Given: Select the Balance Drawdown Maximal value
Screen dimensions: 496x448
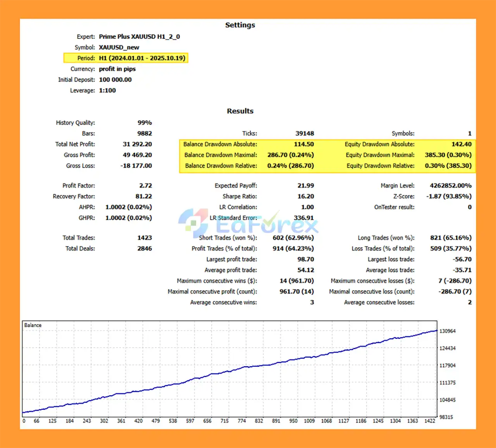Looking at the screenshot, I should pyautogui.click(x=290, y=155).
